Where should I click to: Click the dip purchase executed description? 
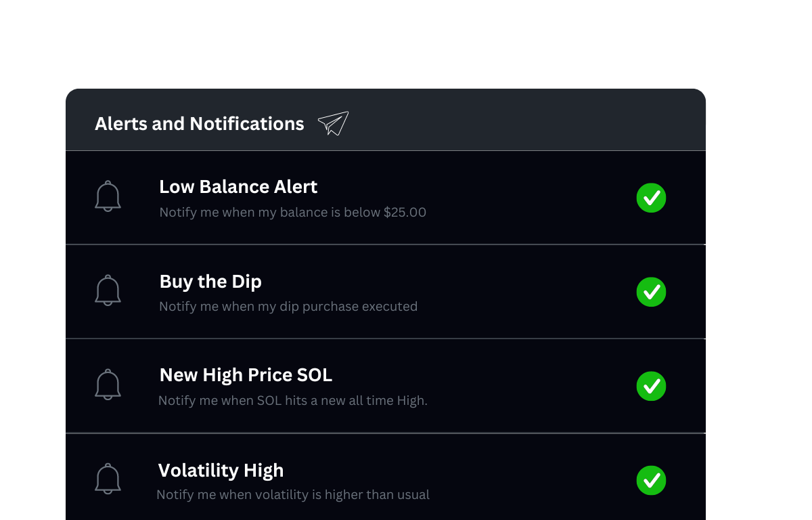point(288,306)
